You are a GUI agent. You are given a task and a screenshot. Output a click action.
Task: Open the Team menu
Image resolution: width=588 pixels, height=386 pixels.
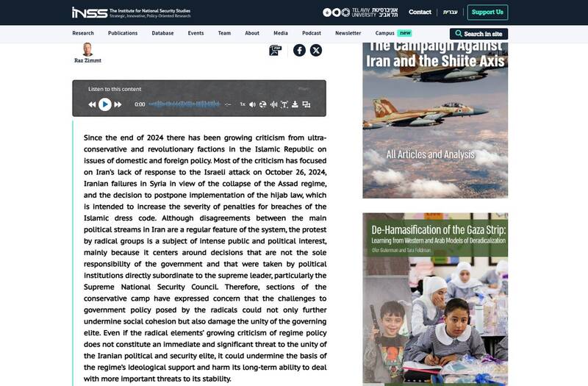[x=224, y=33]
